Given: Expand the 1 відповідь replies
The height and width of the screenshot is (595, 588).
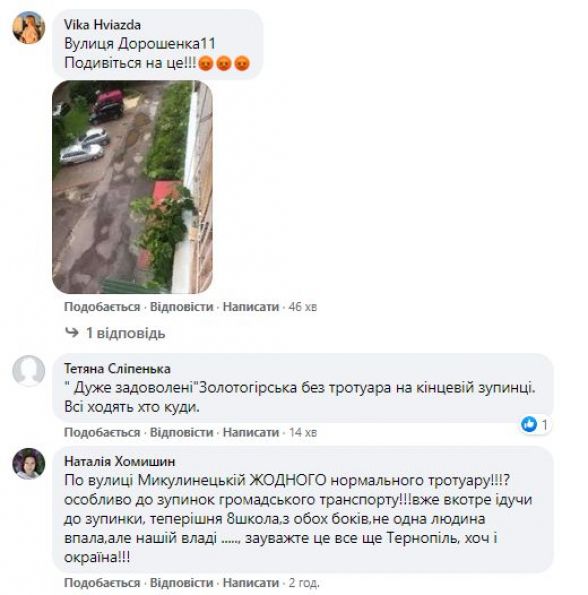Looking at the screenshot, I should pyautogui.click(x=126, y=333).
